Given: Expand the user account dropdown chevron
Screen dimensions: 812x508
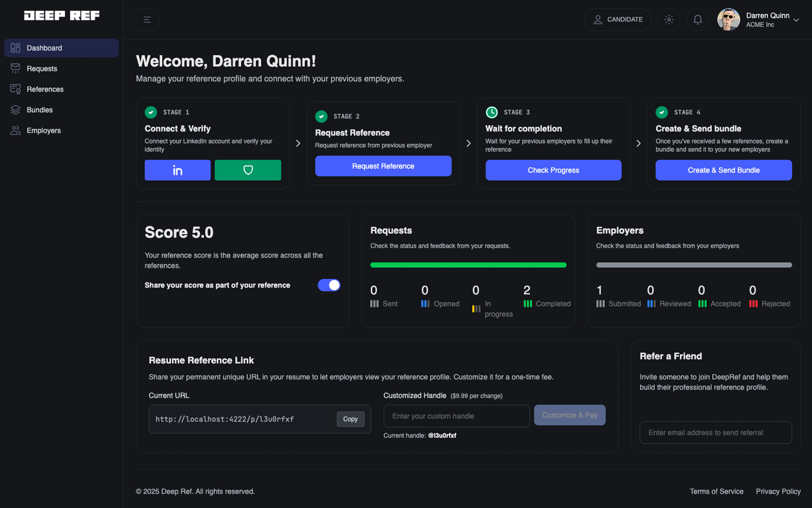Looking at the screenshot, I should coord(796,20).
